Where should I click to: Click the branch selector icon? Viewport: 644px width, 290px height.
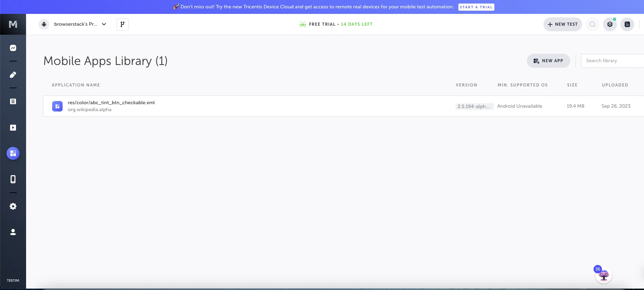[x=122, y=24]
